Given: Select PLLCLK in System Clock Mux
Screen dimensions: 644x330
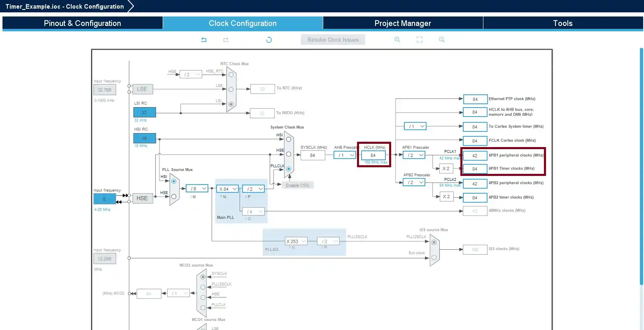Looking at the screenshot, I should click(289, 169).
